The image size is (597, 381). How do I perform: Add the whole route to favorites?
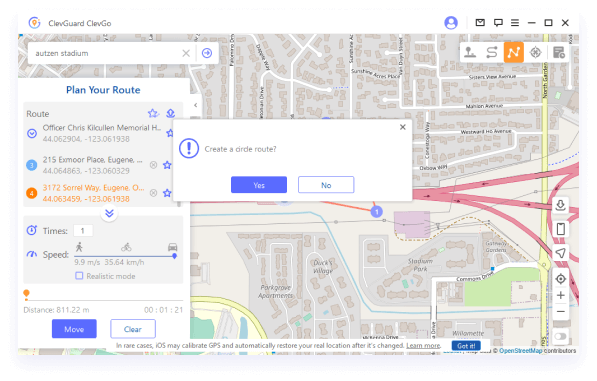[x=153, y=113]
